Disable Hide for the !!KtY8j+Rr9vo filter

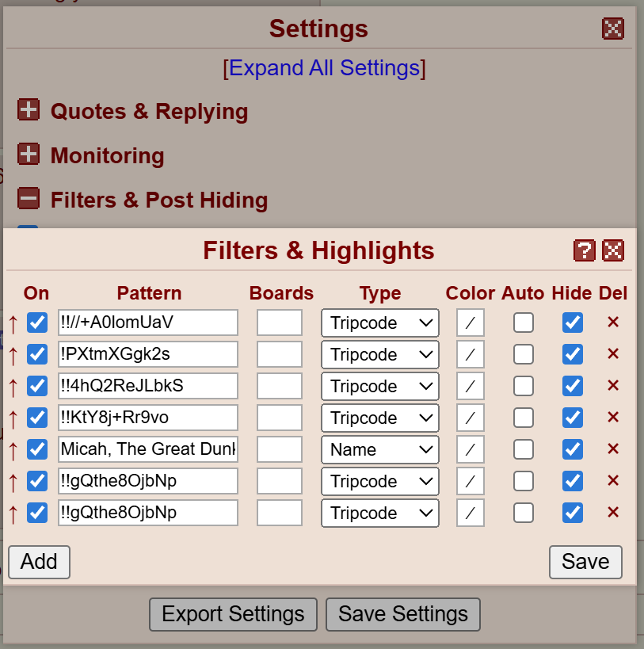[573, 418]
